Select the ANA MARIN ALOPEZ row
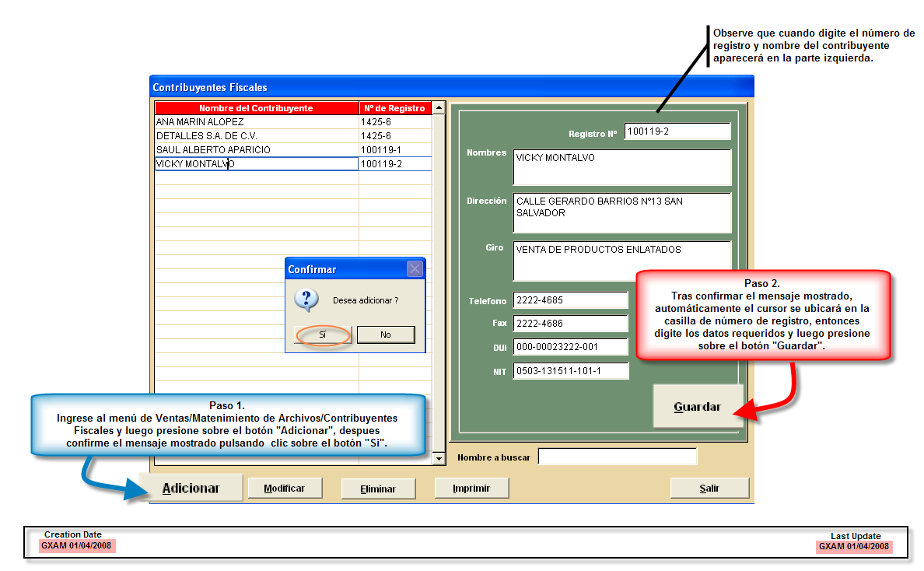 (x=256, y=122)
